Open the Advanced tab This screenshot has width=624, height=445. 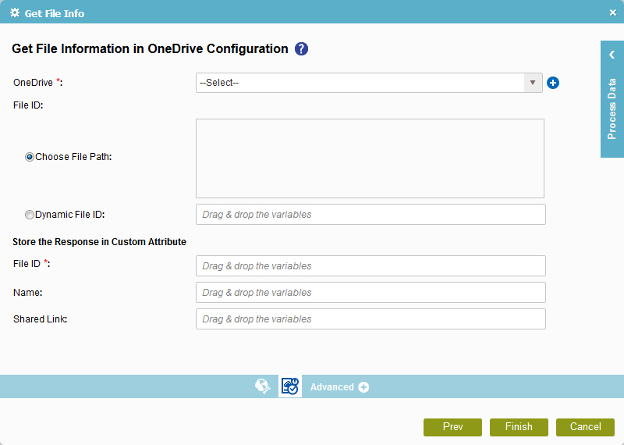pos(332,387)
